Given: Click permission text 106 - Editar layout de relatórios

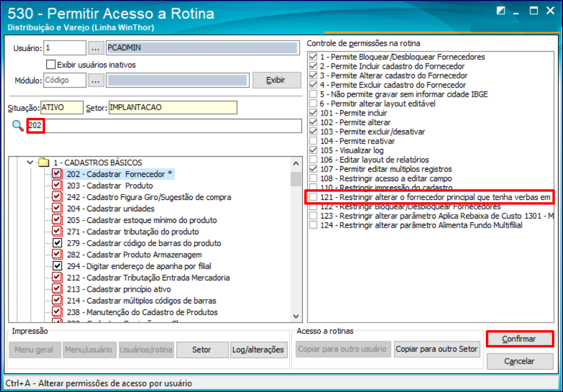Looking at the screenshot, I should coord(374,160).
